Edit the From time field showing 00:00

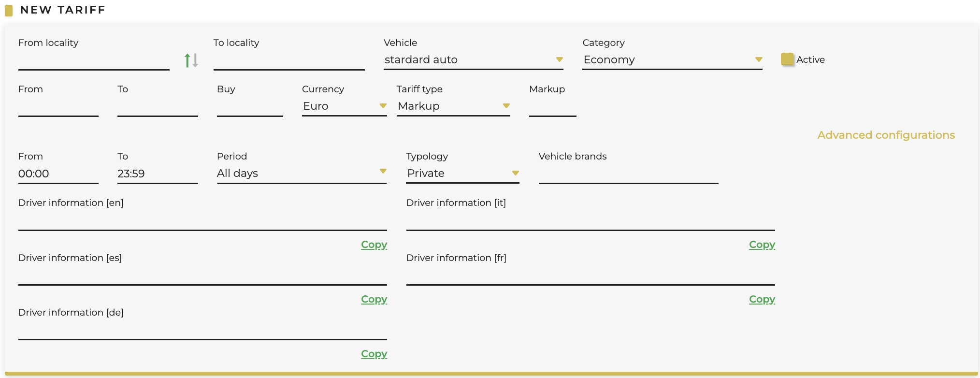(x=58, y=174)
